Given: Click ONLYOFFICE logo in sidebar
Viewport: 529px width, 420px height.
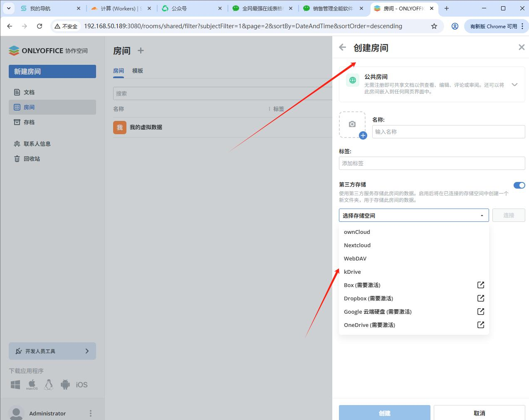Looking at the screenshot, I should tap(48, 51).
